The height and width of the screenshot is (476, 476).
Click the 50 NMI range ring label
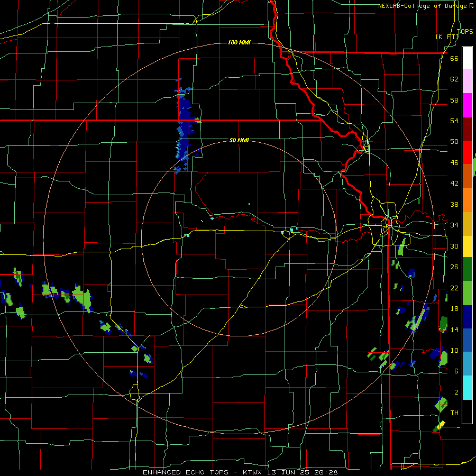239,140
